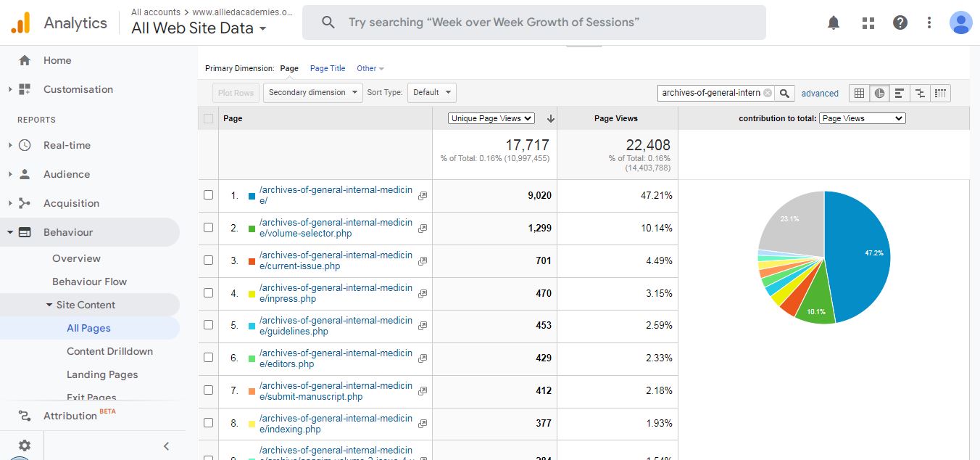Open the current-issue.php page link
The width and height of the screenshot is (980, 460).
(336, 260)
